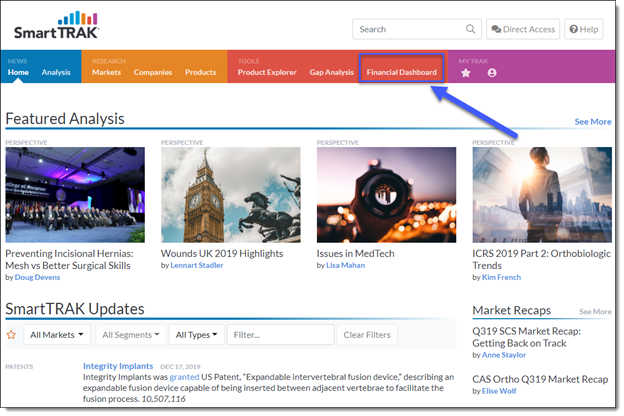Open Q319 SCS Market Recap article

[x=526, y=337]
